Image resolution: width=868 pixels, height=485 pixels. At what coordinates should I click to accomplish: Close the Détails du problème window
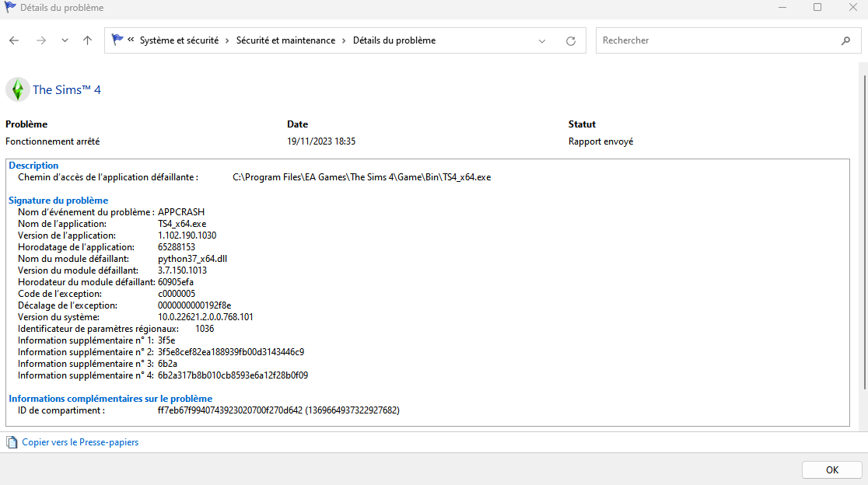[853, 8]
